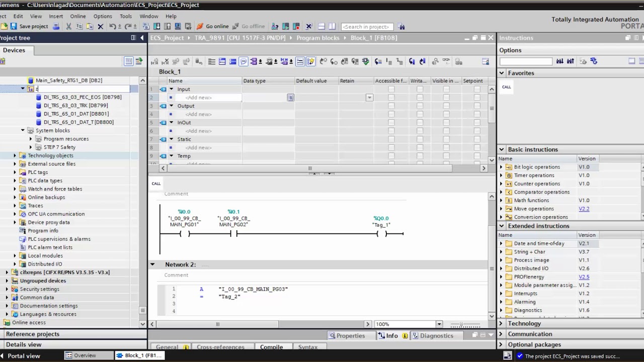
Task: Click the search binoculars icon beside project search
Action: (x=401, y=26)
